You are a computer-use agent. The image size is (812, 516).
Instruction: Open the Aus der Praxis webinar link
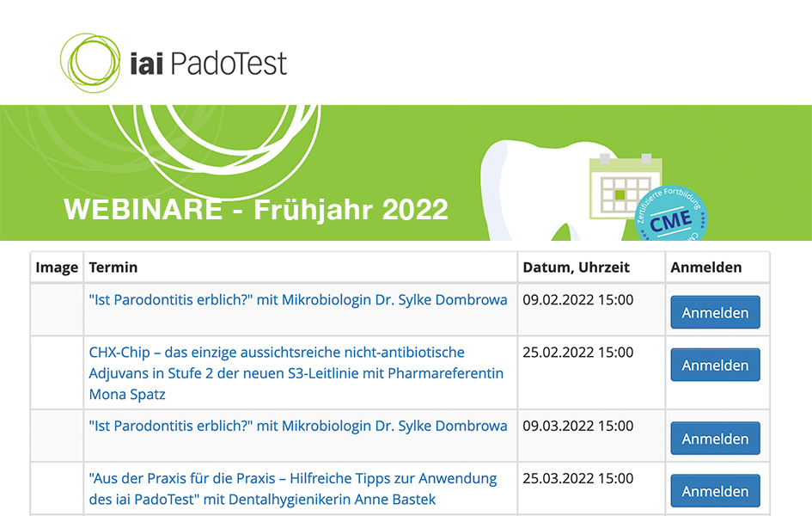[x=293, y=488]
